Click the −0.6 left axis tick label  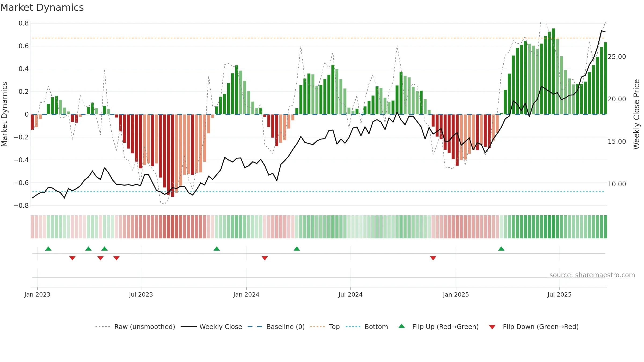click(x=21, y=183)
